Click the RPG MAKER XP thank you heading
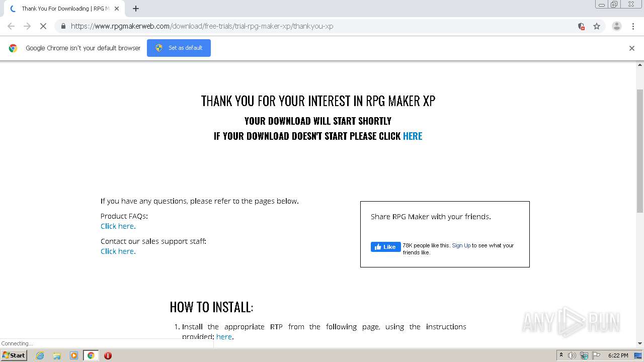Image resolution: width=644 pixels, height=362 pixels. pos(318,101)
